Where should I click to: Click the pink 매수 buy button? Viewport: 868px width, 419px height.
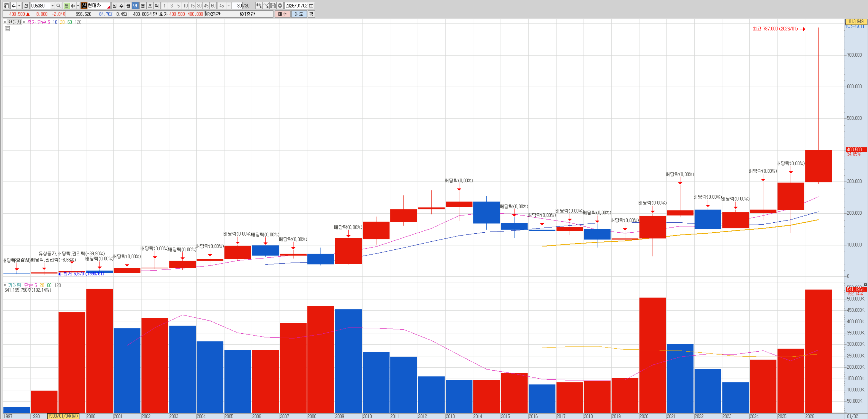(x=282, y=14)
